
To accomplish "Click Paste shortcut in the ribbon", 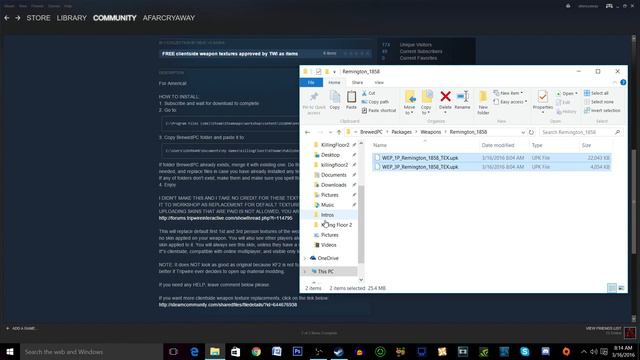I will point(378,110).
